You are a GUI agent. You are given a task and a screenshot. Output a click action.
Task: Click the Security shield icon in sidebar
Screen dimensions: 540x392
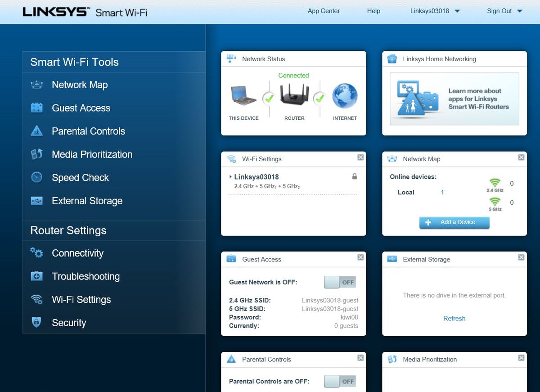coord(36,323)
